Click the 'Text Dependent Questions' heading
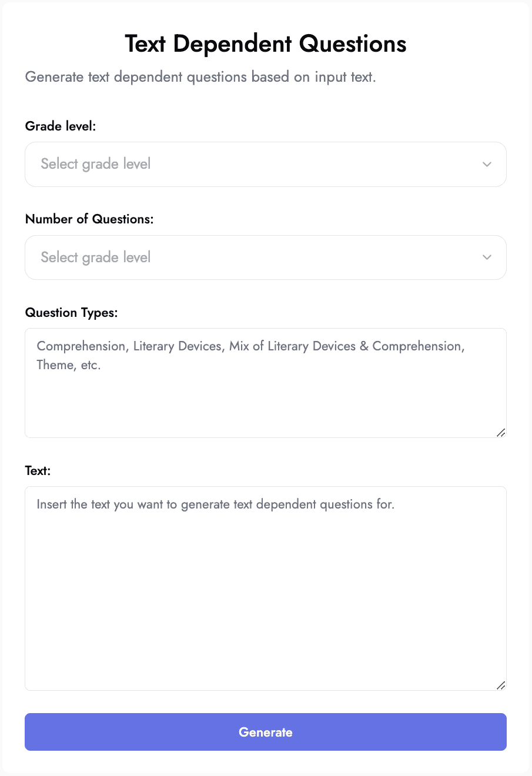 click(x=266, y=44)
